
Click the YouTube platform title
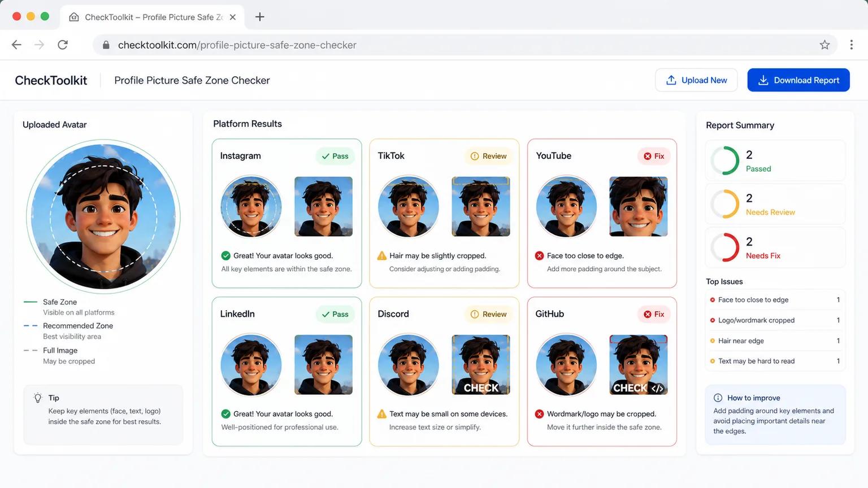point(553,156)
